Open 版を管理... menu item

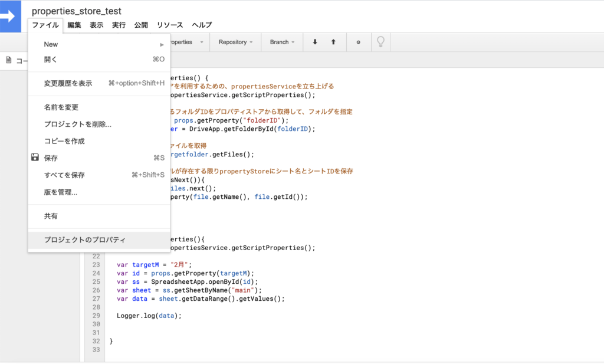pos(99,192)
